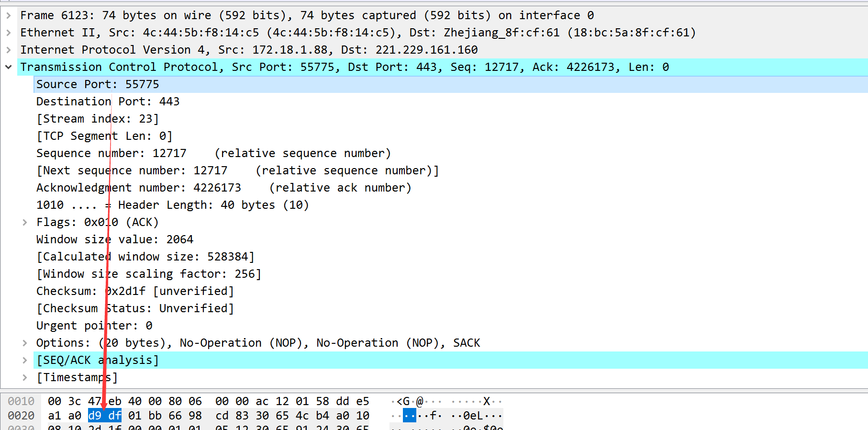Select the Transmission Control Protocol summary text

point(345,67)
